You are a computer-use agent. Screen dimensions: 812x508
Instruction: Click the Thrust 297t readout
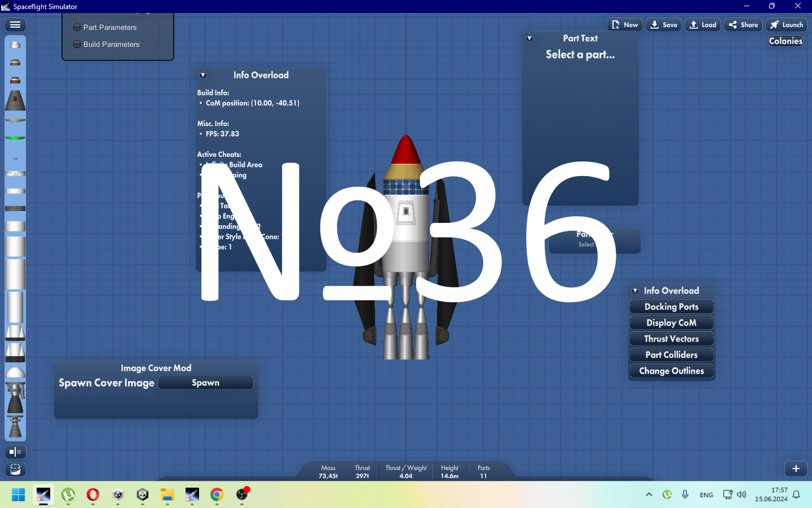[x=363, y=472]
